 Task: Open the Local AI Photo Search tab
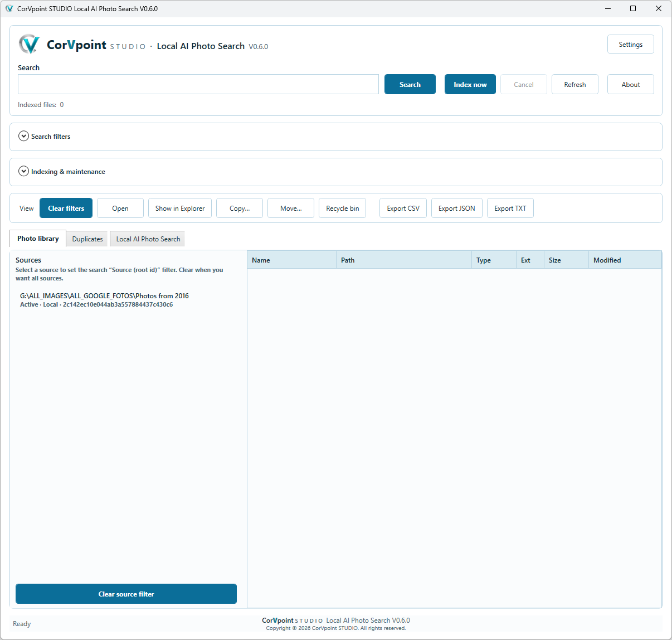[148, 239]
